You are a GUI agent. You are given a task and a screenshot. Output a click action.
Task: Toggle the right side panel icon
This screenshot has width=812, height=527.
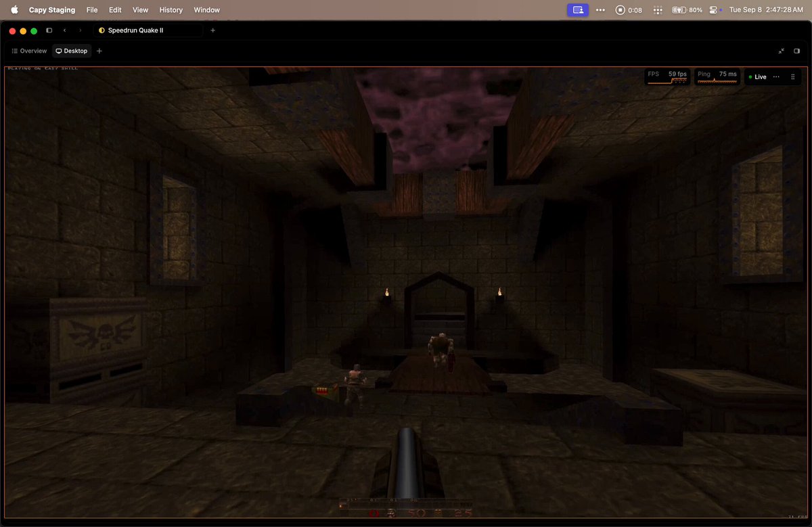[x=796, y=51]
